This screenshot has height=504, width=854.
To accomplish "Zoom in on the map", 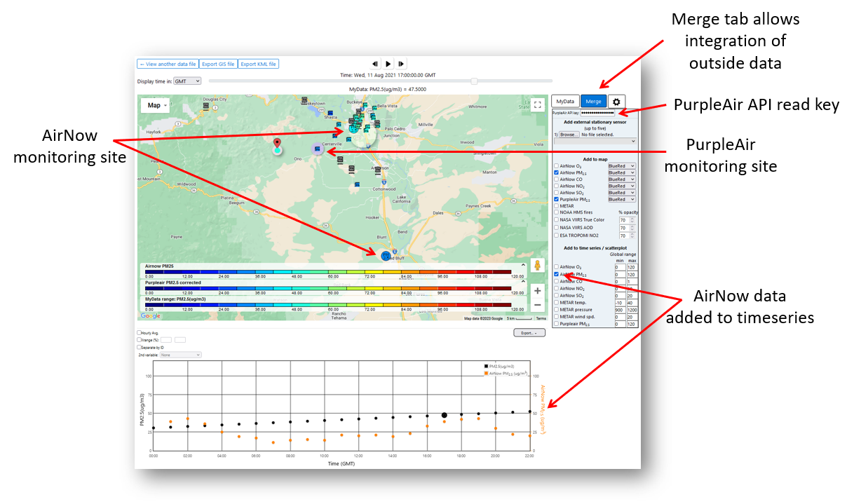I will (538, 290).
